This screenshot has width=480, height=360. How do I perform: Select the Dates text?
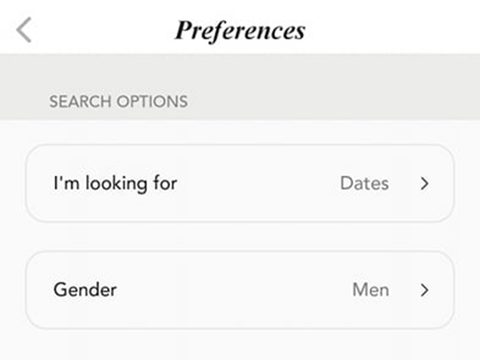click(364, 183)
